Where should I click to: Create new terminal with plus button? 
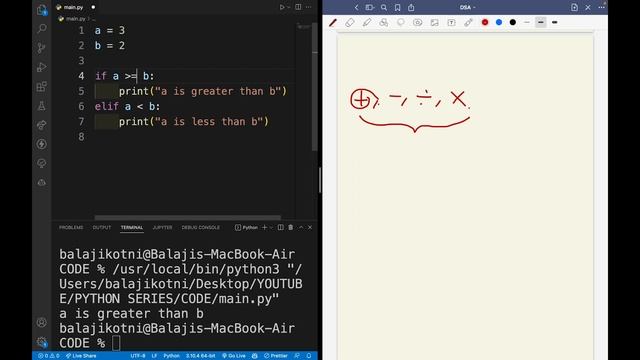click(264, 227)
